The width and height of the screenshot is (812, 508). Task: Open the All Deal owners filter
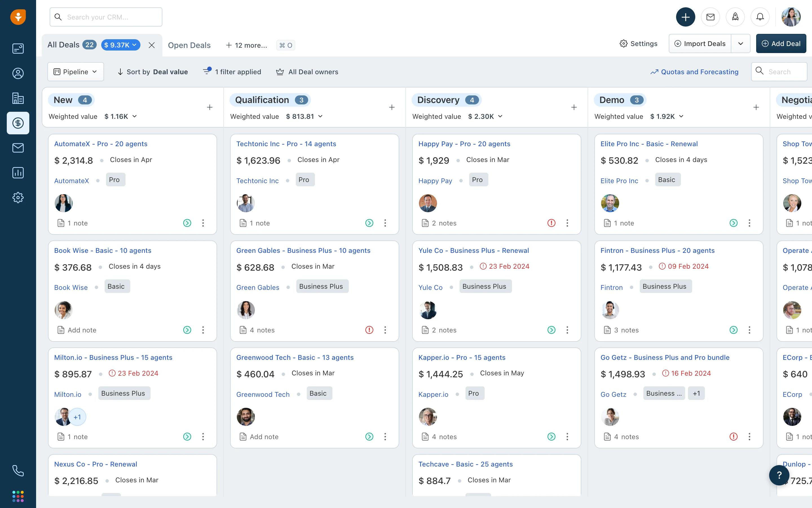coord(307,72)
